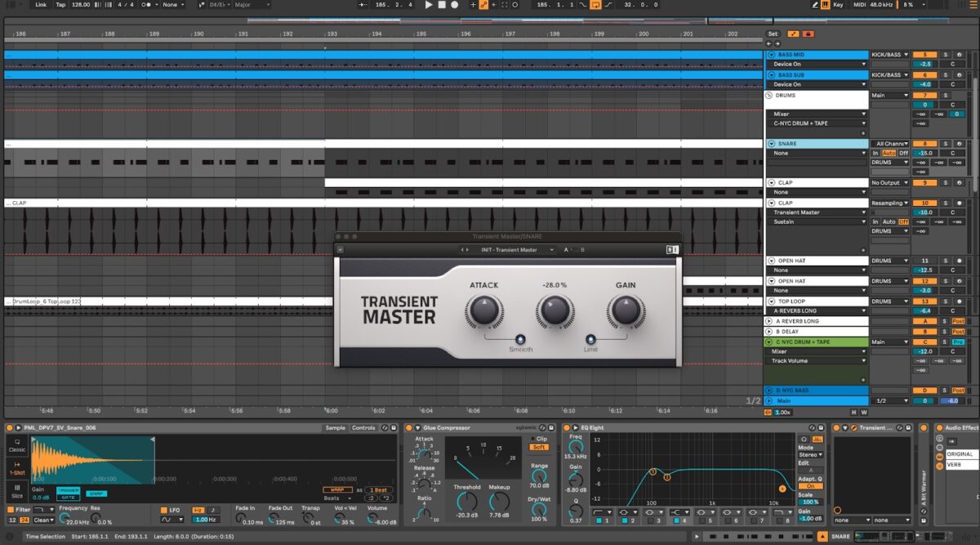
Task: Click the Transient Master -28.0 % sustain knob
Action: (555, 311)
